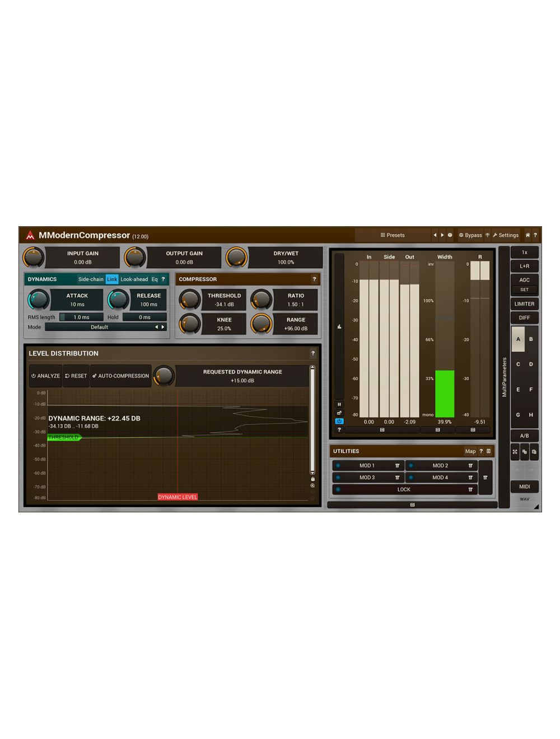The width and height of the screenshot is (560, 739).
Task: Click the ANALYZE button
Action: click(x=45, y=376)
